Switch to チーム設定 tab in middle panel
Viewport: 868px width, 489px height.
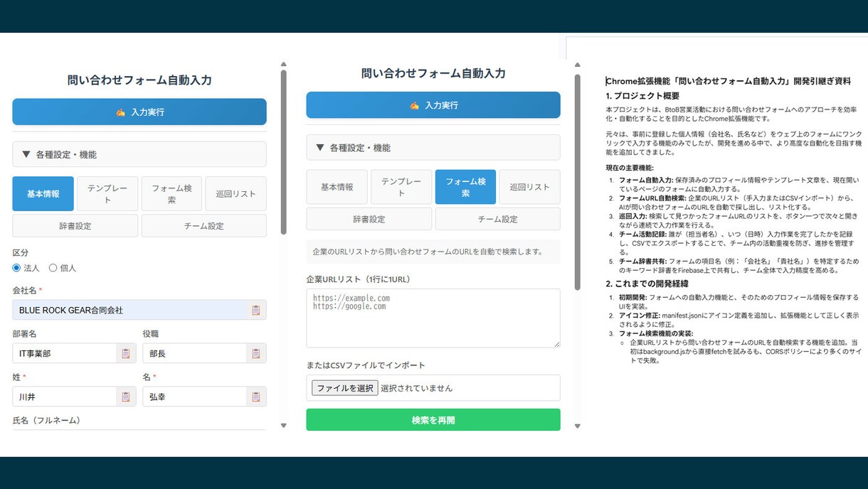click(498, 219)
